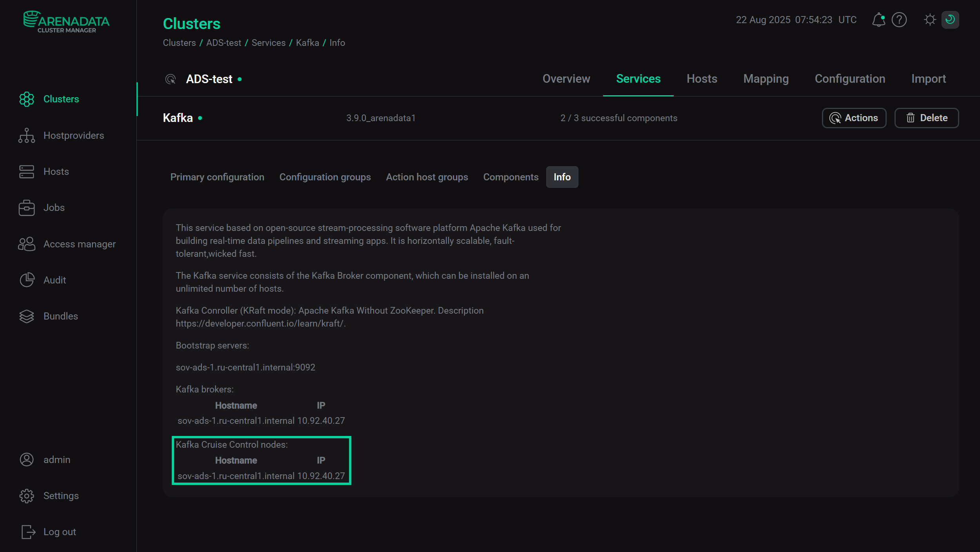Select the Primary configuration sub-tab
The height and width of the screenshot is (552, 980).
(217, 177)
